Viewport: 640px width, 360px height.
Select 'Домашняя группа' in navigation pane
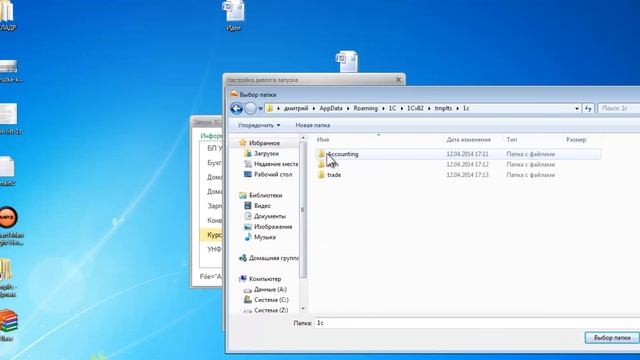click(274, 258)
